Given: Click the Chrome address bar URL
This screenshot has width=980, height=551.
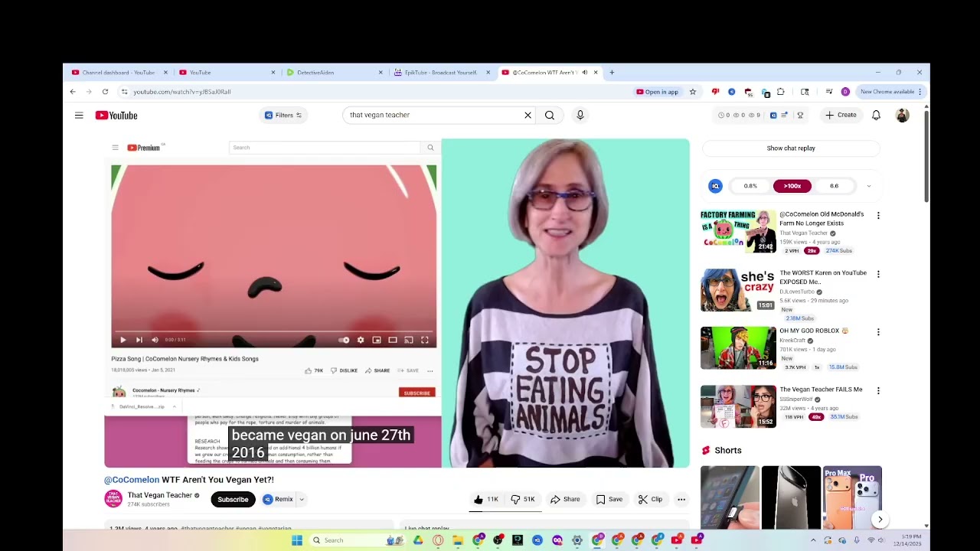Looking at the screenshot, I should click(x=182, y=92).
